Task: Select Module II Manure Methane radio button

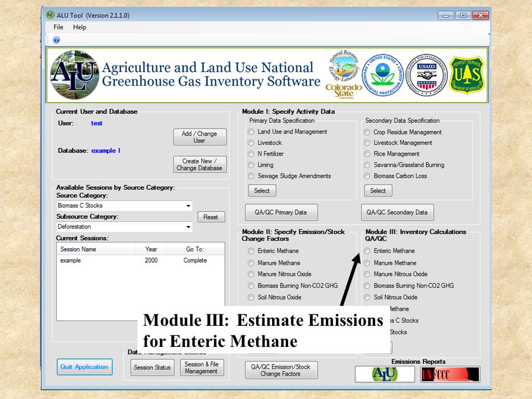Action: (251, 263)
